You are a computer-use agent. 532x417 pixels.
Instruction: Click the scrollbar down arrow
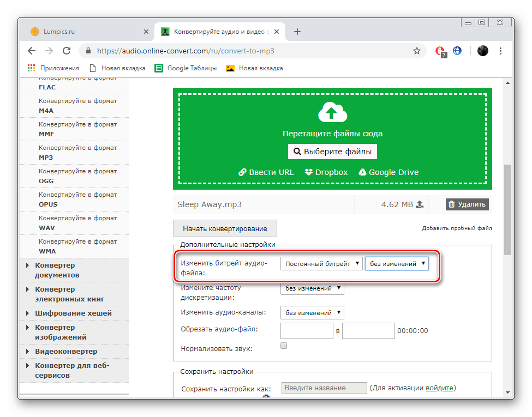pos(507,392)
